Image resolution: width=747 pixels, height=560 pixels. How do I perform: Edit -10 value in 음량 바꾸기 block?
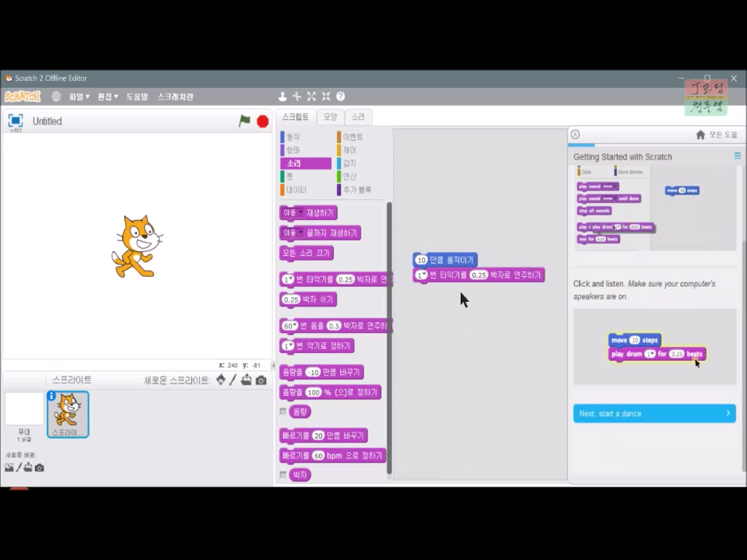point(313,373)
